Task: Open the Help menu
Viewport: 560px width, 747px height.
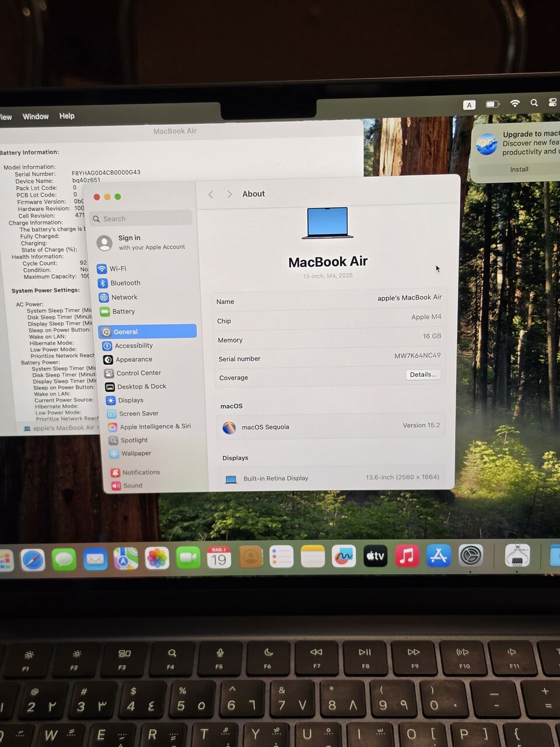Action: click(x=67, y=116)
